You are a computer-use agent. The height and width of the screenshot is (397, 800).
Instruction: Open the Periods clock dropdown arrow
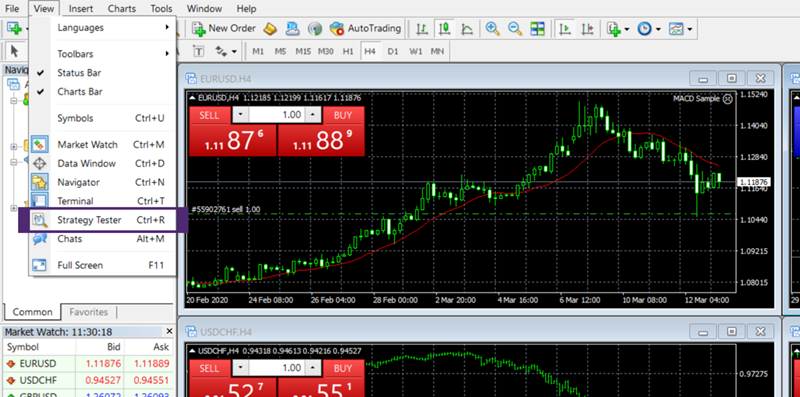click(x=658, y=29)
